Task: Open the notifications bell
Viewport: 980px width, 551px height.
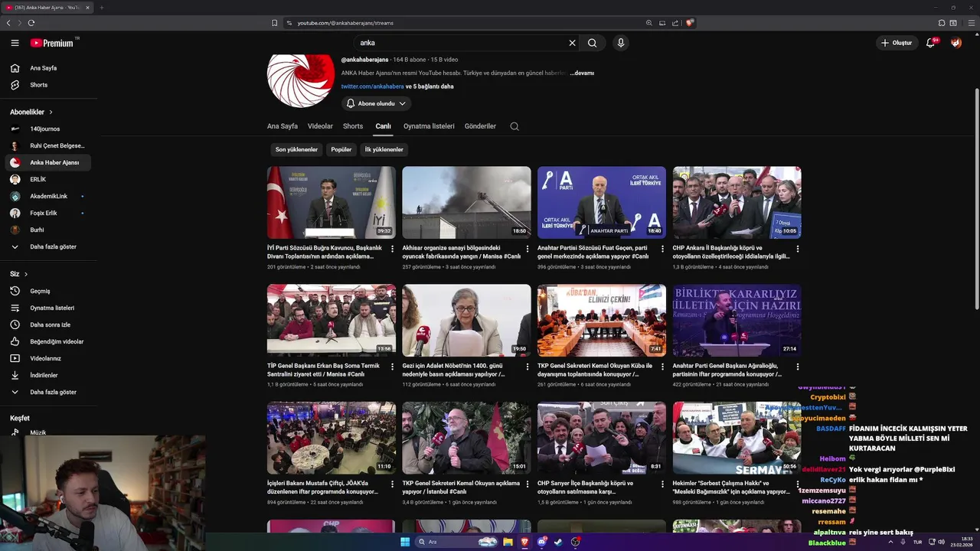Action: point(931,43)
